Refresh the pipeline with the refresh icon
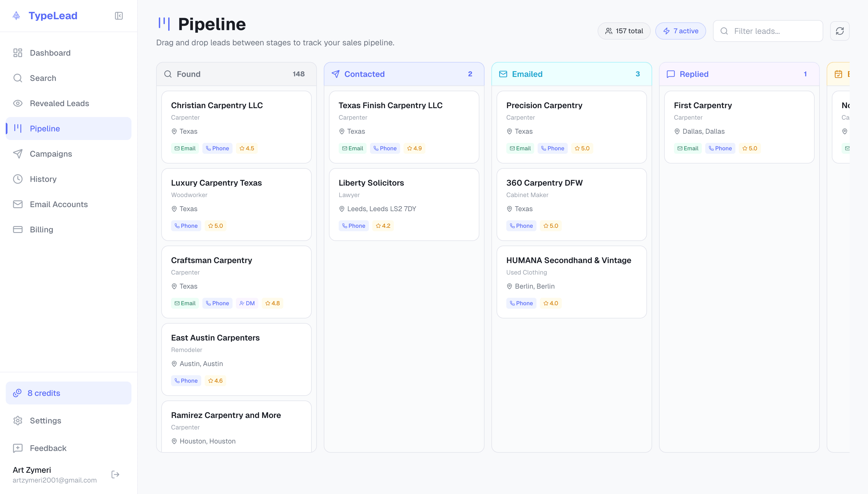868x494 pixels. coord(840,31)
